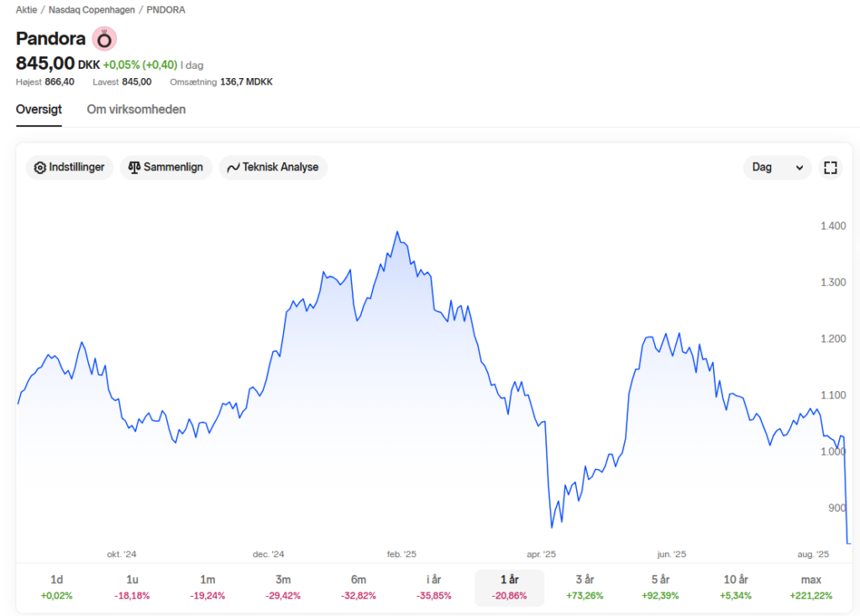Open Indstillinger chart settings
This screenshot has width=860, height=616.
pos(70,167)
